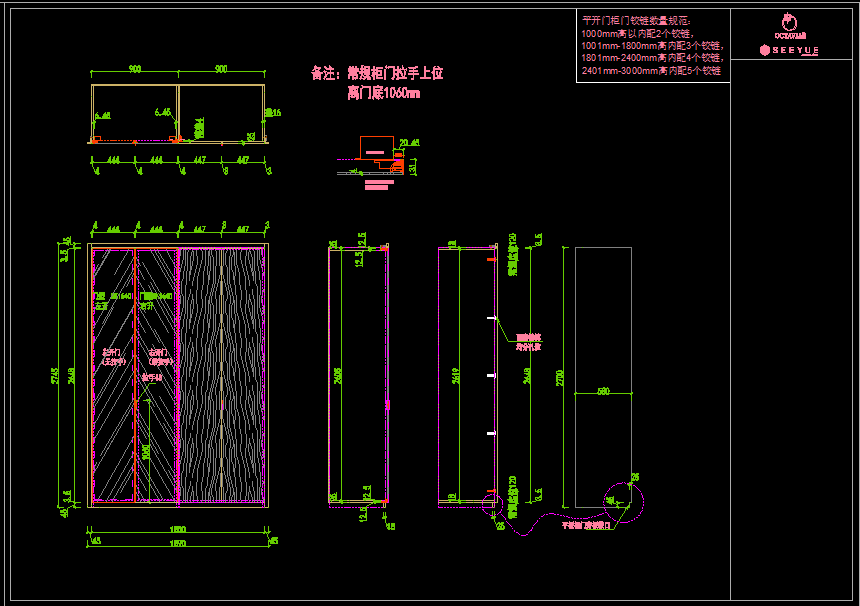Click the 1800 overall width dimension
Image resolution: width=860 pixels, height=606 pixels.
coord(177,528)
